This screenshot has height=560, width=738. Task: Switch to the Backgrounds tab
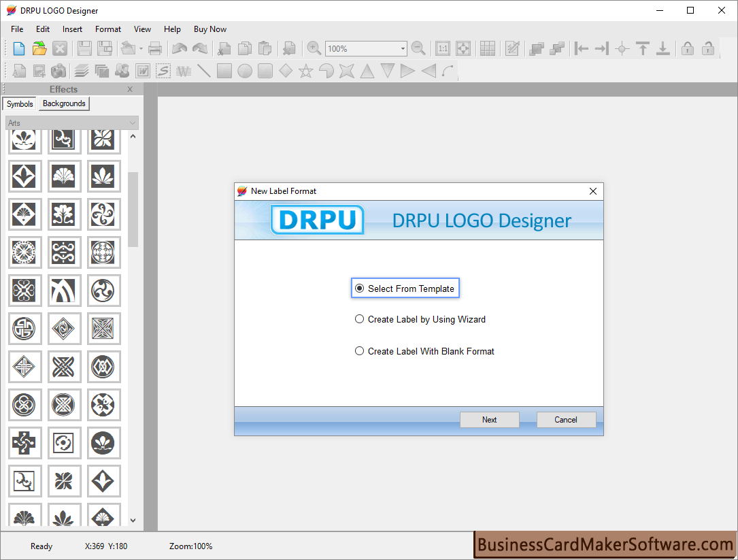(x=64, y=103)
